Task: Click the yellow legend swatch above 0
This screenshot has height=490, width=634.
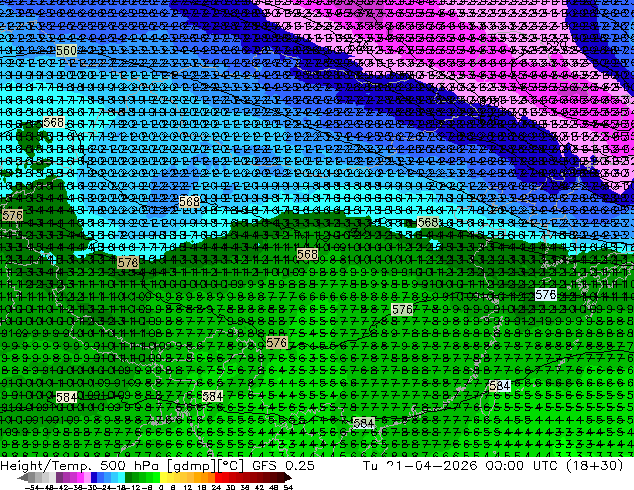Action: (163, 477)
